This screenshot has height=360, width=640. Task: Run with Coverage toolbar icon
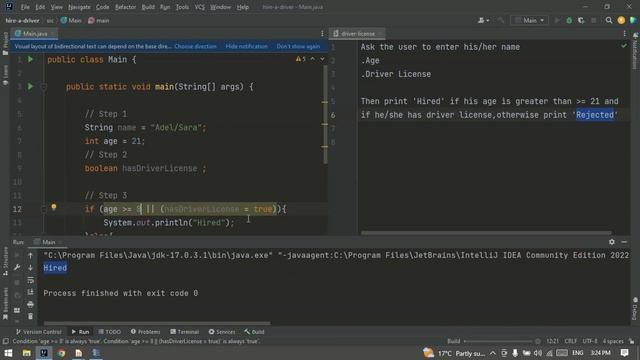click(x=581, y=20)
